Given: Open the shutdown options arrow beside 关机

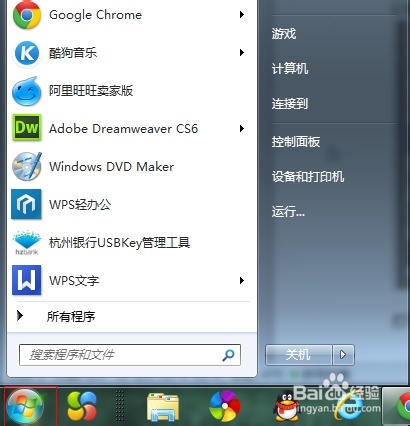Looking at the screenshot, I should (343, 355).
